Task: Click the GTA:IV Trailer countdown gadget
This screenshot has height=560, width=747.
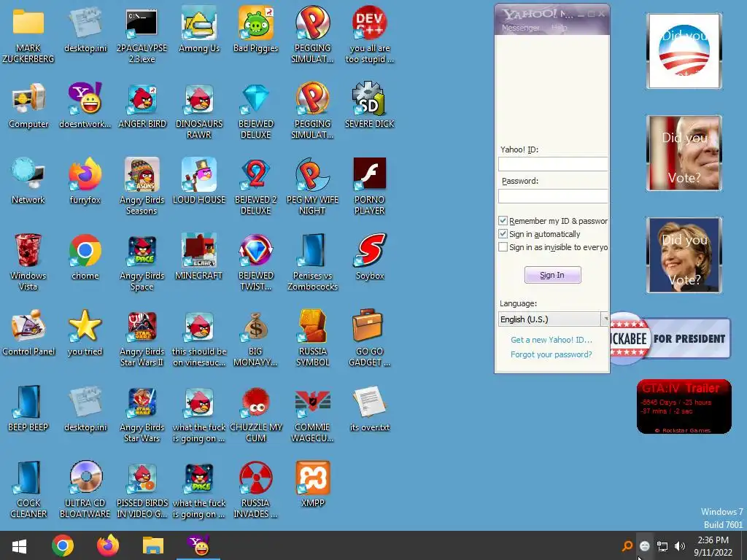Action: (x=684, y=406)
